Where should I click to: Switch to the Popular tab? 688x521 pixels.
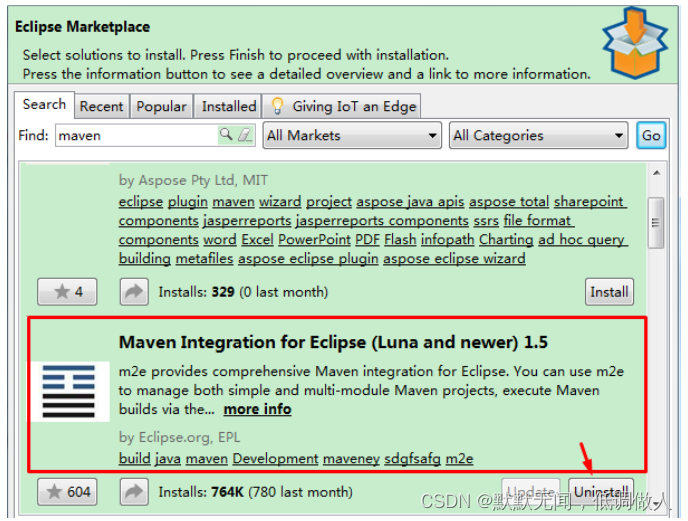(161, 106)
